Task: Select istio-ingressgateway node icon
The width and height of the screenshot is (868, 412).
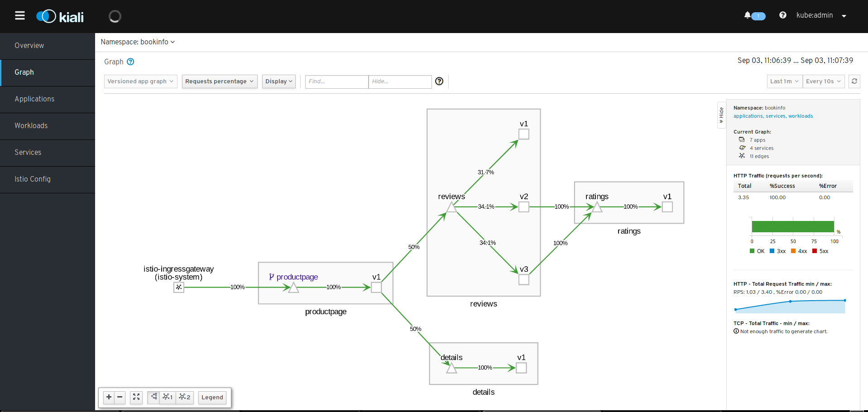Action: click(179, 287)
